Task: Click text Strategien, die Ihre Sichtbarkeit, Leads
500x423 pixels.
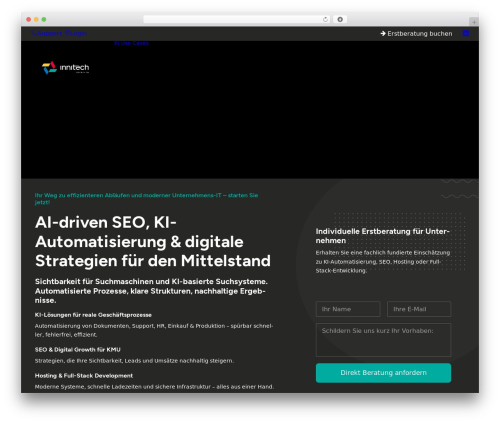Action: coord(134,361)
